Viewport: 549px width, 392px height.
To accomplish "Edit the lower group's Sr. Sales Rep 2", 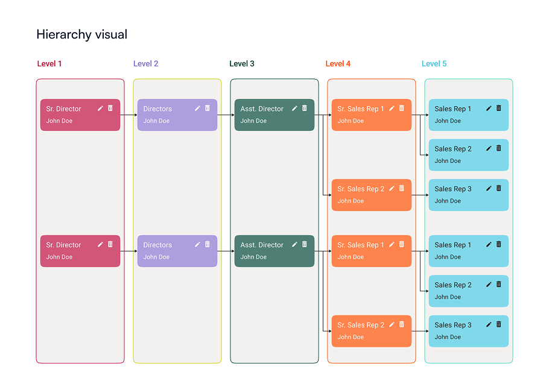I will (392, 325).
